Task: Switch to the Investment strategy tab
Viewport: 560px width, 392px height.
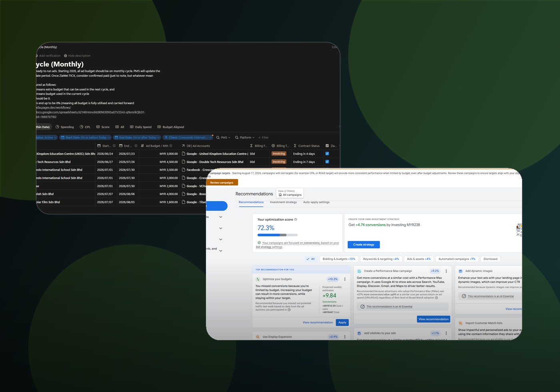Action: [x=283, y=202]
